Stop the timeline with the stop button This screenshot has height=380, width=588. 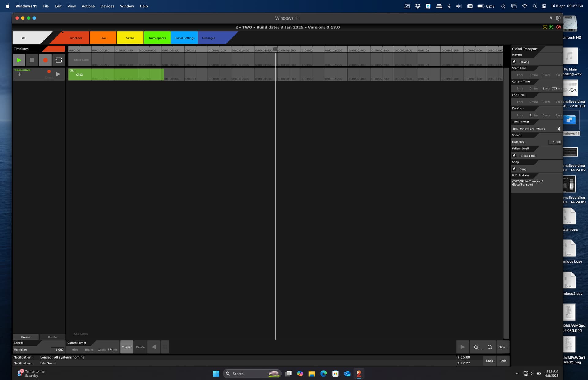pos(32,60)
